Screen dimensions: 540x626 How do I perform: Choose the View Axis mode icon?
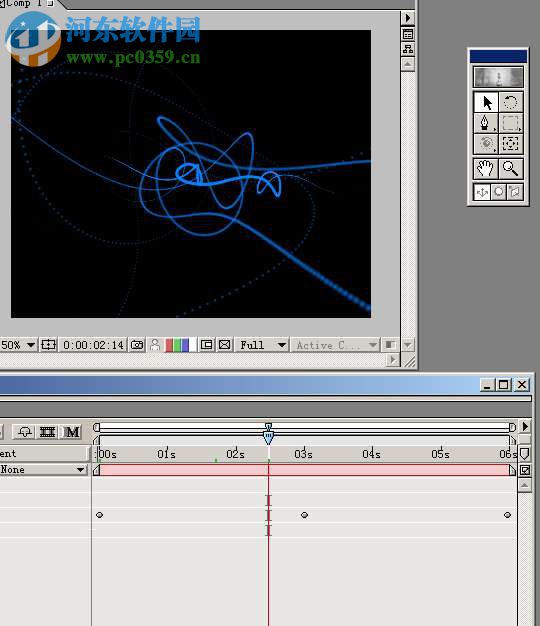515,192
